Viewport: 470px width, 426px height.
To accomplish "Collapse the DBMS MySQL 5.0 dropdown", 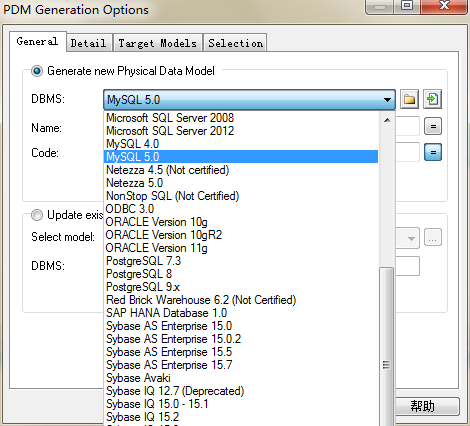I will [x=387, y=99].
